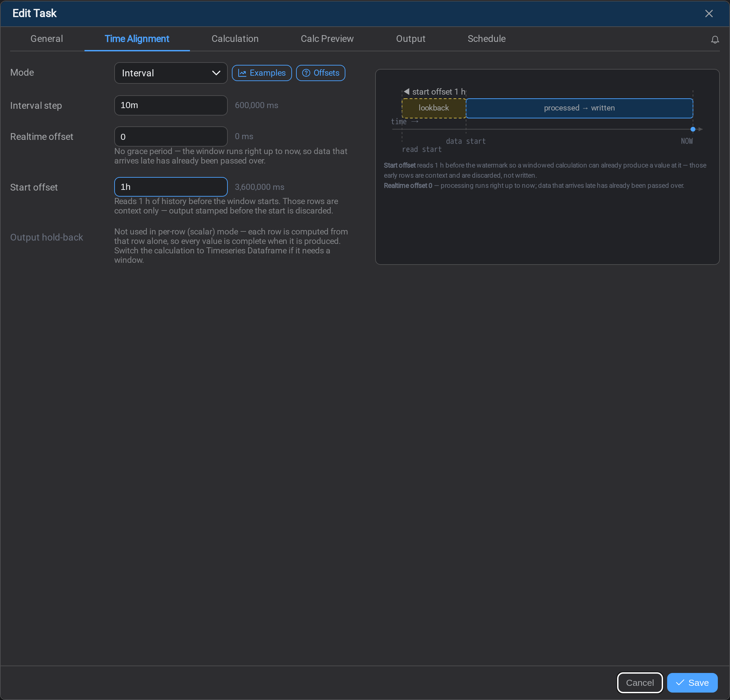Click the '3,600,000 ms' value text
The image size is (730, 700).
click(x=259, y=187)
